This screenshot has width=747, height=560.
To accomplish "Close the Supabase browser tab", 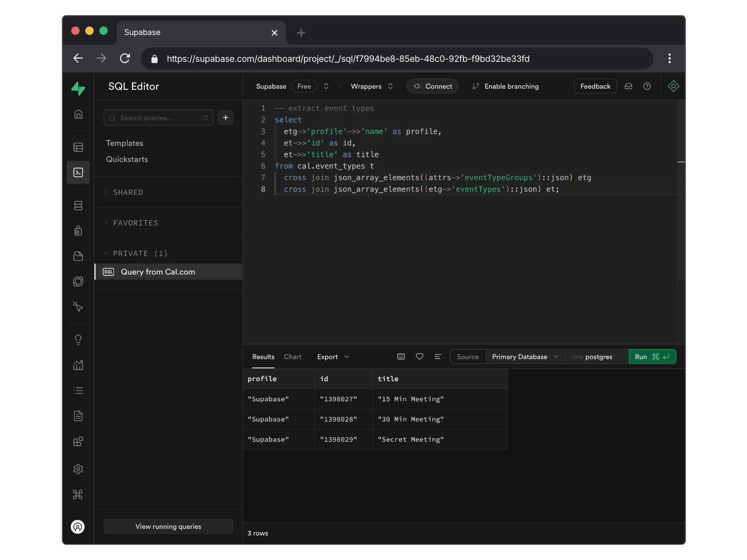I will 274,33.
